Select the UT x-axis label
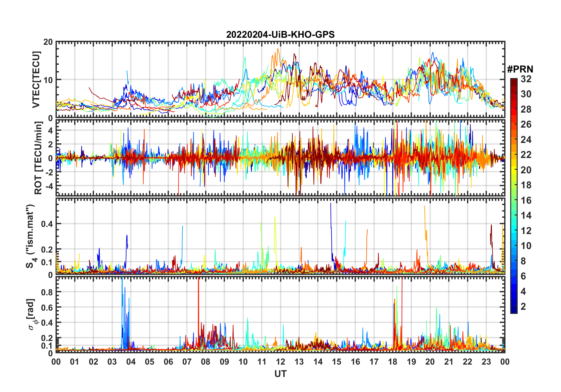The image size is (561, 392). (280, 374)
